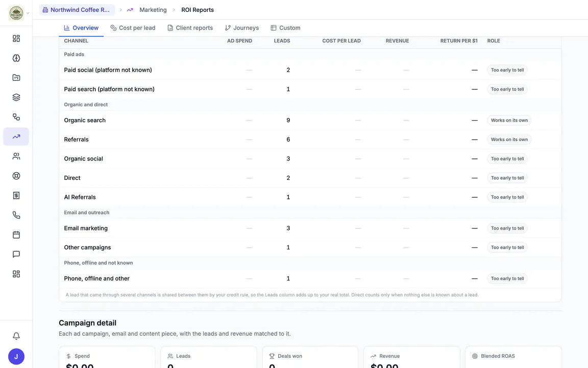Click Works on its own badge for Referrals
Viewport: 588px width, 368px height.
[509, 140]
